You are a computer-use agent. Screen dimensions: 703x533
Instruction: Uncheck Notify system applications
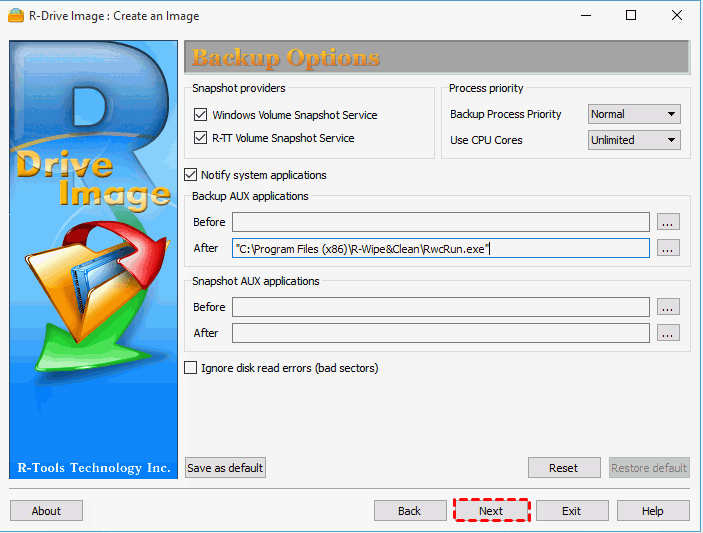pyautogui.click(x=191, y=175)
